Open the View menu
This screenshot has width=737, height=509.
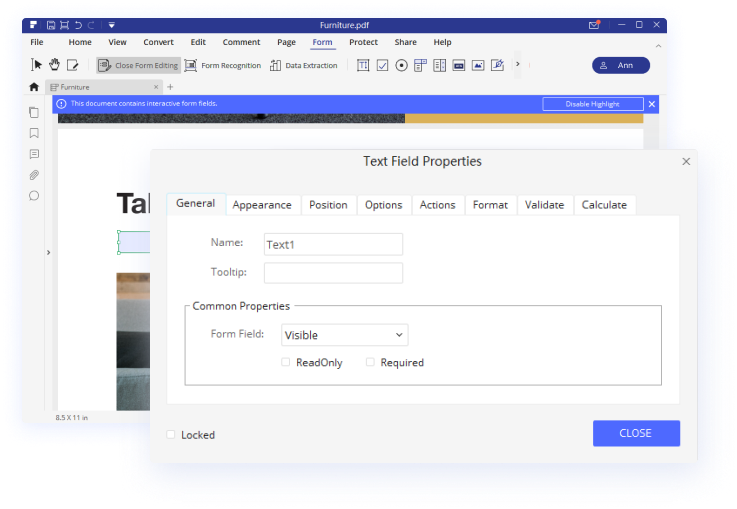[118, 42]
